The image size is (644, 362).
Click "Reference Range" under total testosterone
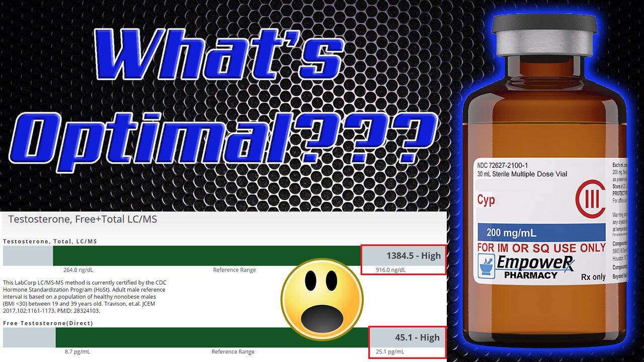click(234, 270)
